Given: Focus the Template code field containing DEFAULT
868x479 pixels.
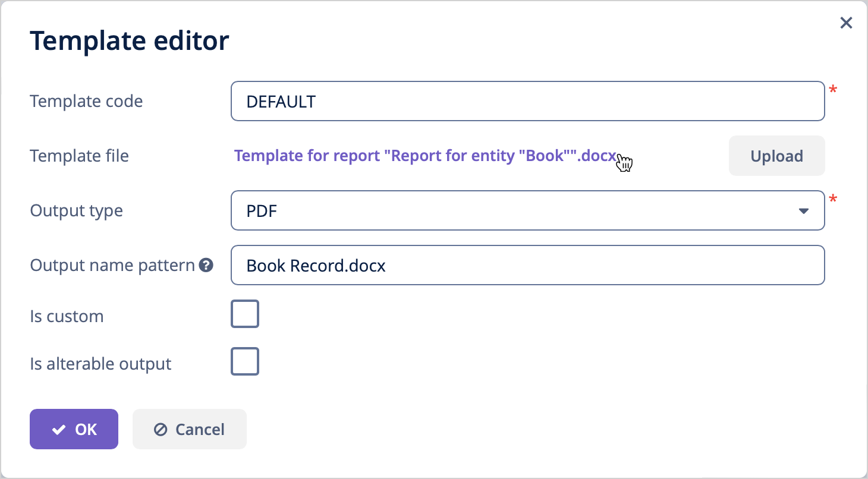Looking at the screenshot, I should click(527, 101).
